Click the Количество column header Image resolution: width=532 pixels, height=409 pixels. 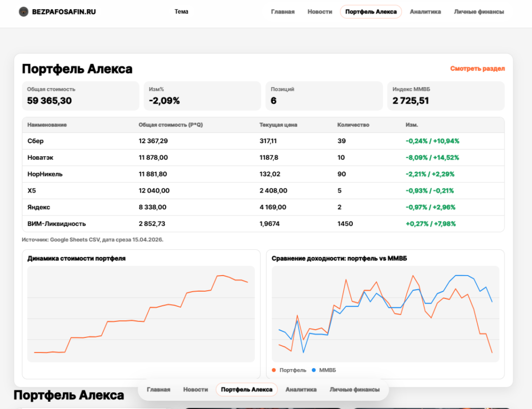[353, 125]
